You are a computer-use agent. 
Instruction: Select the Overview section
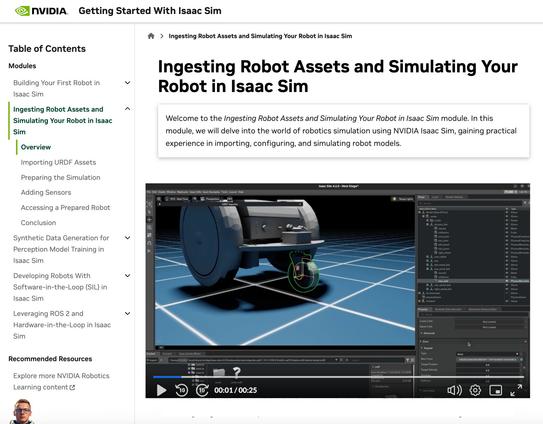pyautogui.click(x=36, y=147)
